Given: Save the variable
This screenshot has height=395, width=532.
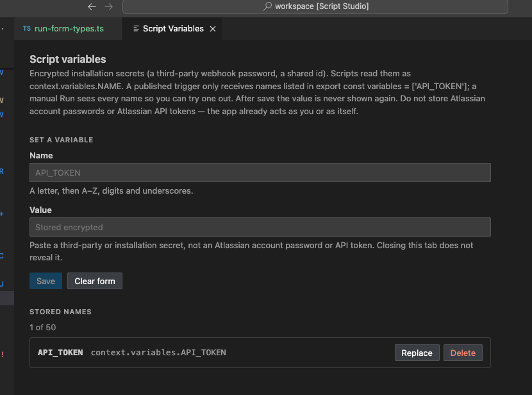Looking at the screenshot, I should click(46, 281).
